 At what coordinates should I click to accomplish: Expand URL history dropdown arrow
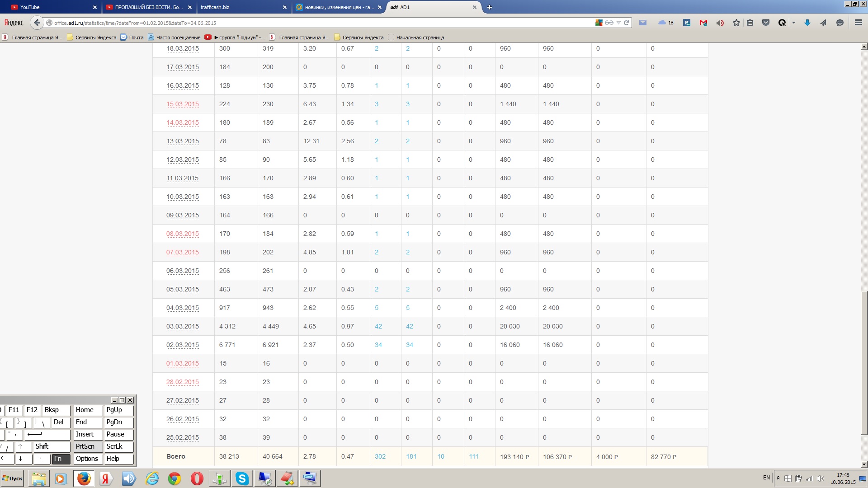(x=618, y=23)
